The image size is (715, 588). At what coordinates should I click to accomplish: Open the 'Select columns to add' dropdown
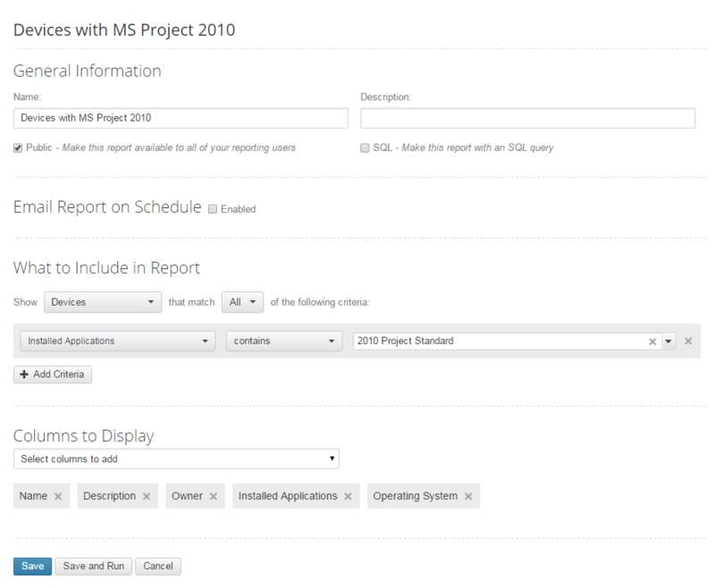176,458
